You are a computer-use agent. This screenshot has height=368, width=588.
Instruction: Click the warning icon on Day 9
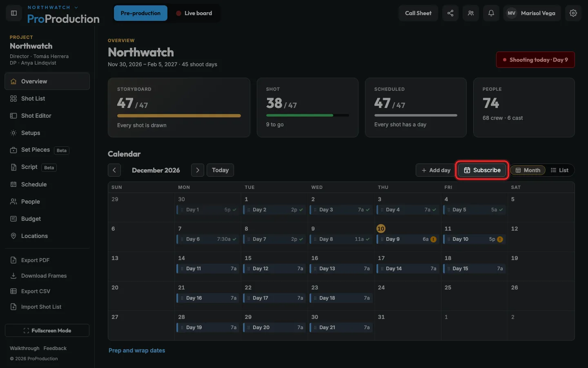pyautogui.click(x=433, y=239)
